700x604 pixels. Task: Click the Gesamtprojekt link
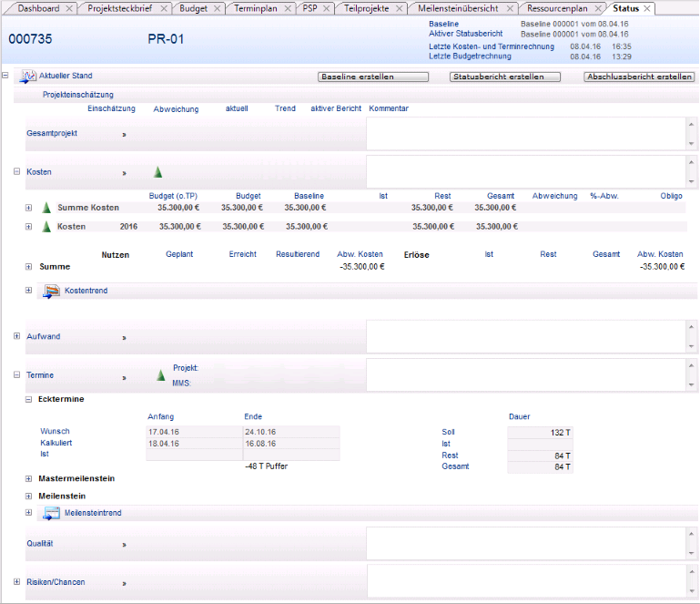pyautogui.click(x=52, y=133)
